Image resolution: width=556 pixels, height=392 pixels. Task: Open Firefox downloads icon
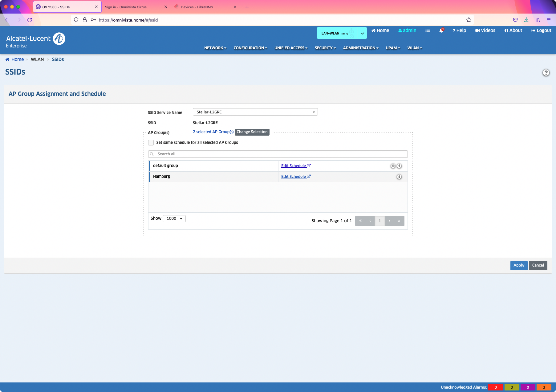[526, 20]
